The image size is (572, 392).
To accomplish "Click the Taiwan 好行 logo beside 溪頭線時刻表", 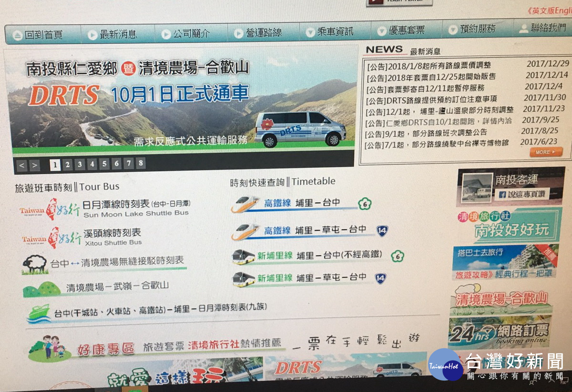I will 51,238.
